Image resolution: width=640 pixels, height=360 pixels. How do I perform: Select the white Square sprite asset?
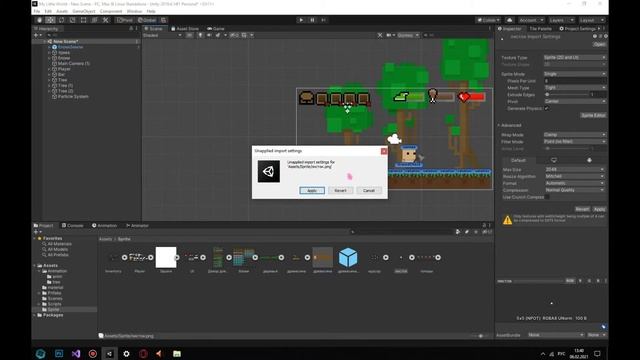click(166, 258)
